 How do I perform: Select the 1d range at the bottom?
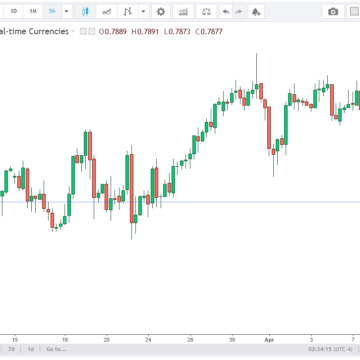[31, 349]
